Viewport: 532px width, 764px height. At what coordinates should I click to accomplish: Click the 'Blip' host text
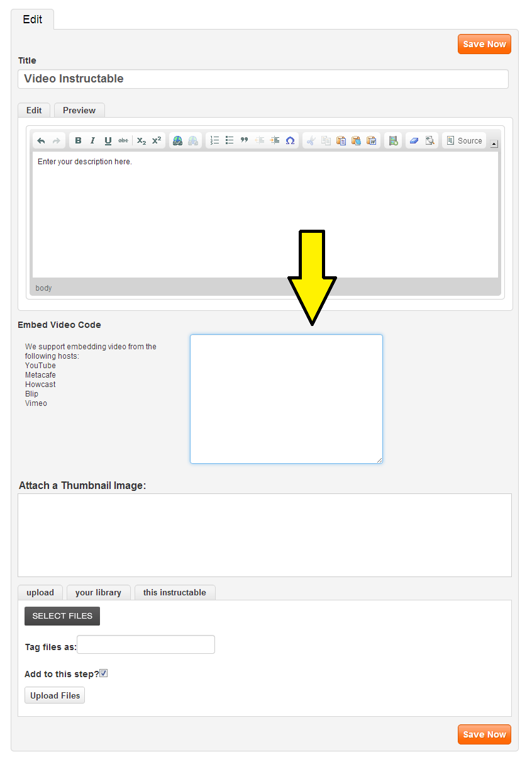click(31, 394)
